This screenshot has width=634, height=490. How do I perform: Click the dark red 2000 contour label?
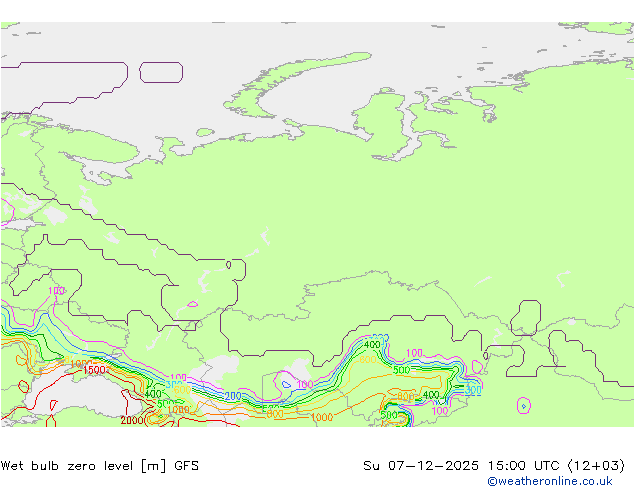(132, 420)
